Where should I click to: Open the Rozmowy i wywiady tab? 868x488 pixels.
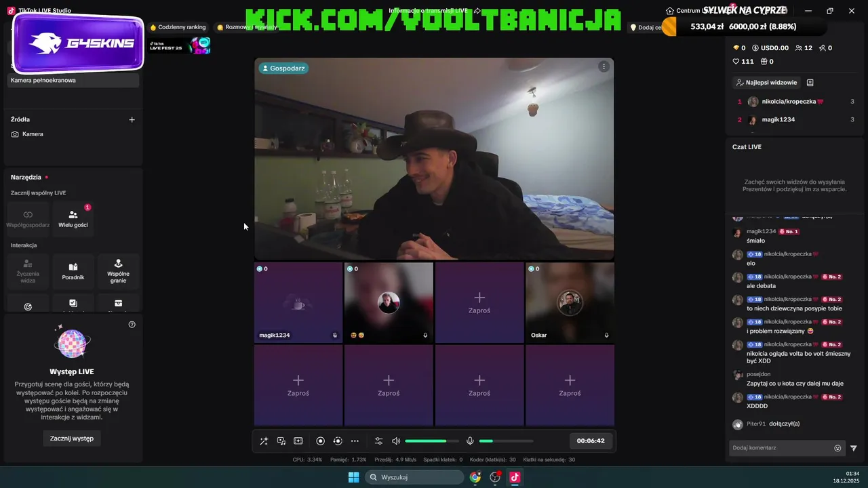247,28
